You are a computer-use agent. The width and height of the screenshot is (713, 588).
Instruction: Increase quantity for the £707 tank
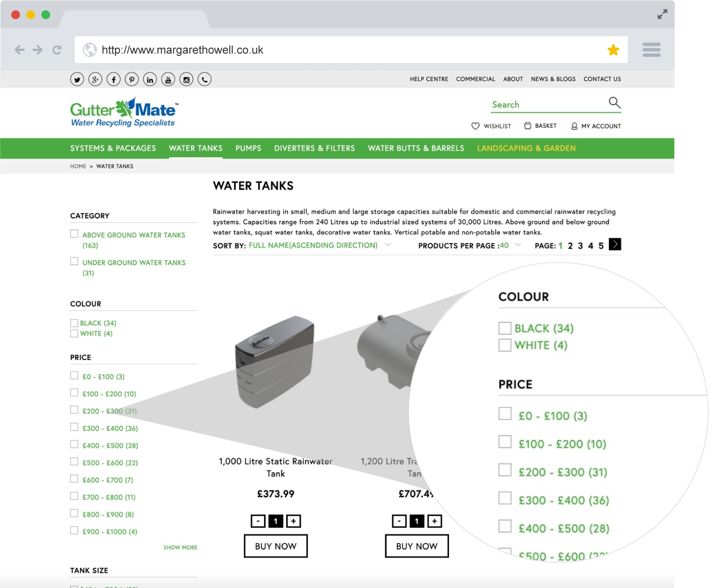pyautogui.click(x=435, y=521)
